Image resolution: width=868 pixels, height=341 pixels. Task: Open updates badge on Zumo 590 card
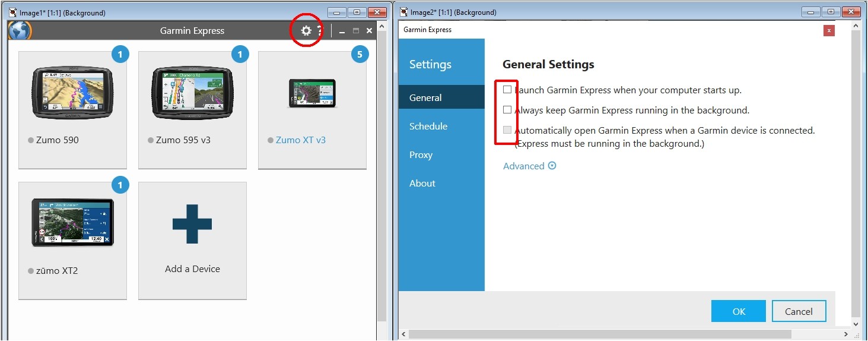pyautogui.click(x=120, y=55)
